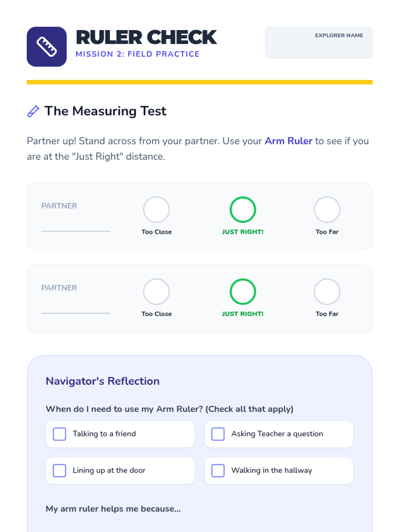Screen dimensions: 399x532
Task: Select Too Far for second partner
Action: [x=327, y=292]
